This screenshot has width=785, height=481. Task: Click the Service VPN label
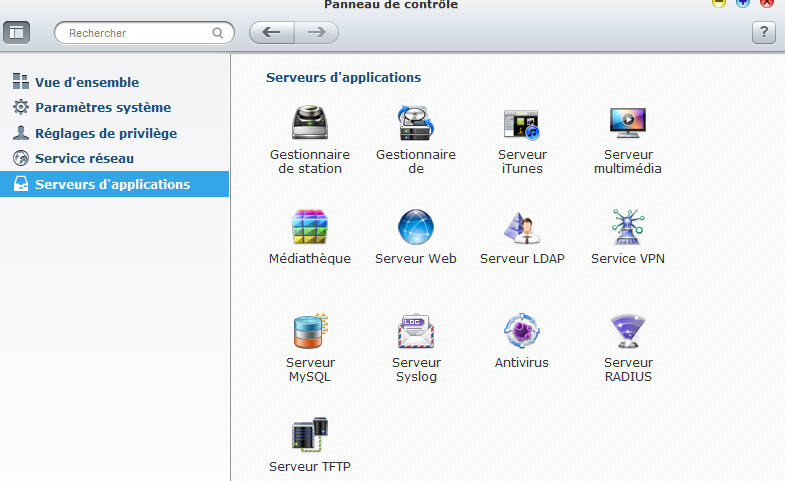(x=628, y=258)
